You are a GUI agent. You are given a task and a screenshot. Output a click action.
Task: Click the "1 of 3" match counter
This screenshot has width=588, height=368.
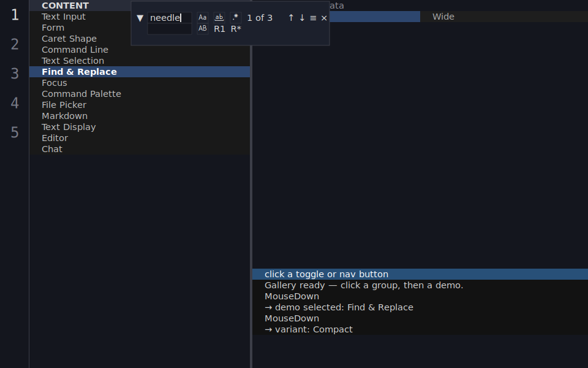260,18
